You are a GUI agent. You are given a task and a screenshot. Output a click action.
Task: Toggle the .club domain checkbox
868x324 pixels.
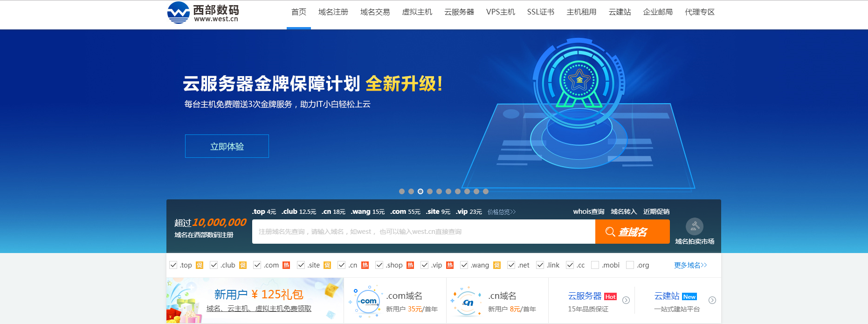[x=214, y=265]
